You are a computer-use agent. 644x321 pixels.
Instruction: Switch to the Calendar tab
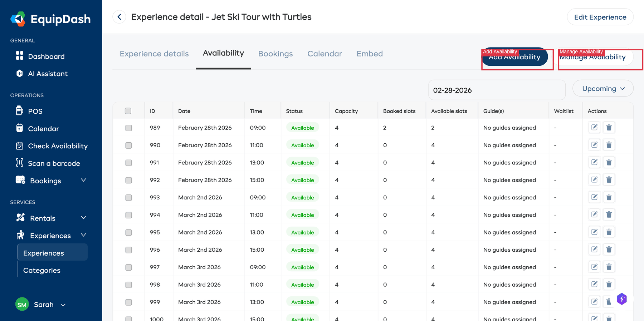click(325, 54)
